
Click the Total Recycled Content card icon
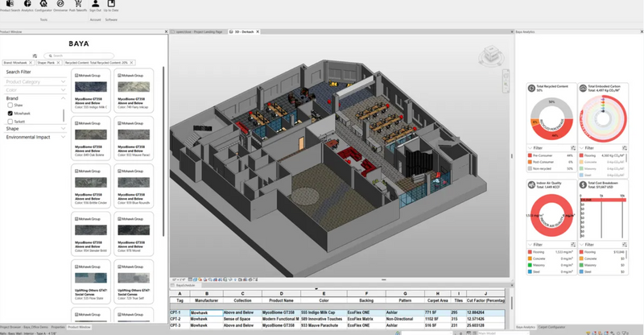[531, 88]
